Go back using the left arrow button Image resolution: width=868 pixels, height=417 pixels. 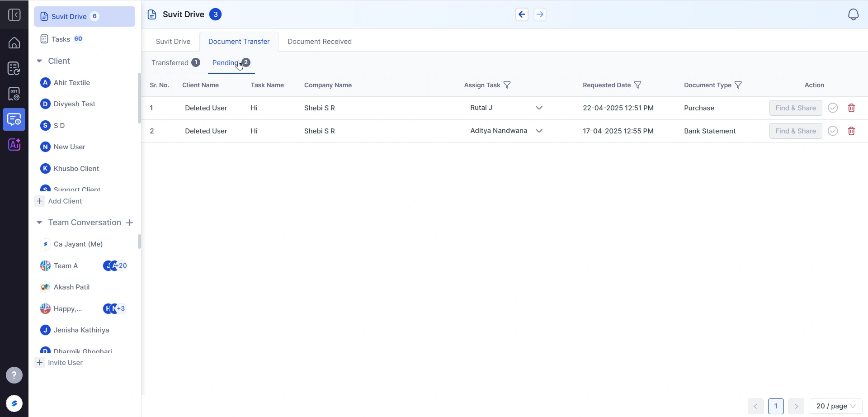pyautogui.click(x=522, y=14)
